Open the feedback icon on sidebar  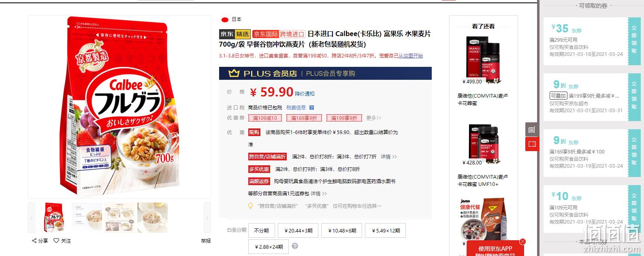(x=532, y=130)
